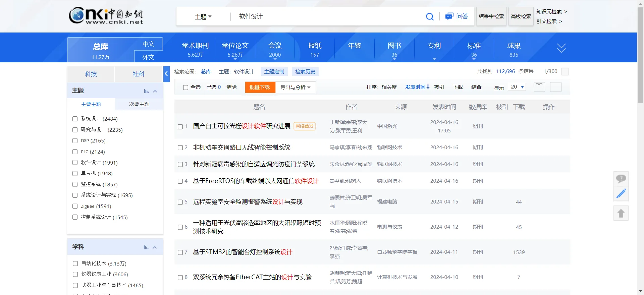The height and width of the screenshot is (295, 644).
Task: Select checkbox for result row 1
Action: (180, 127)
